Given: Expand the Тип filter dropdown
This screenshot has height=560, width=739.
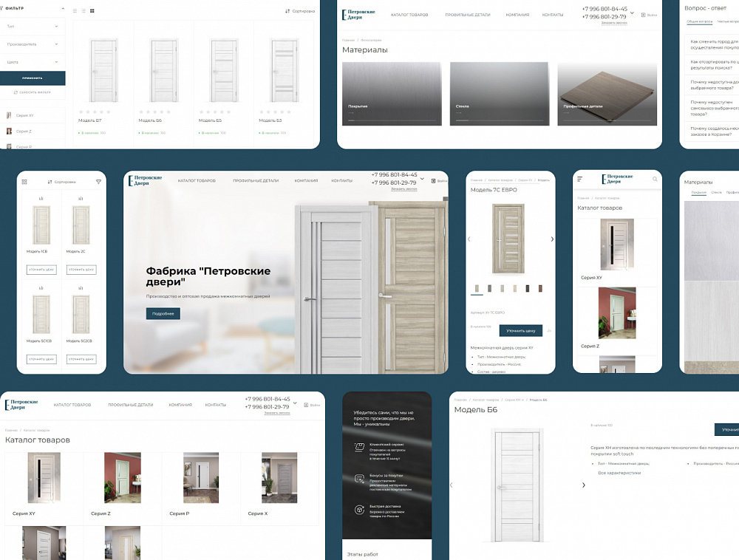Looking at the screenshot, I should (56, 26).
